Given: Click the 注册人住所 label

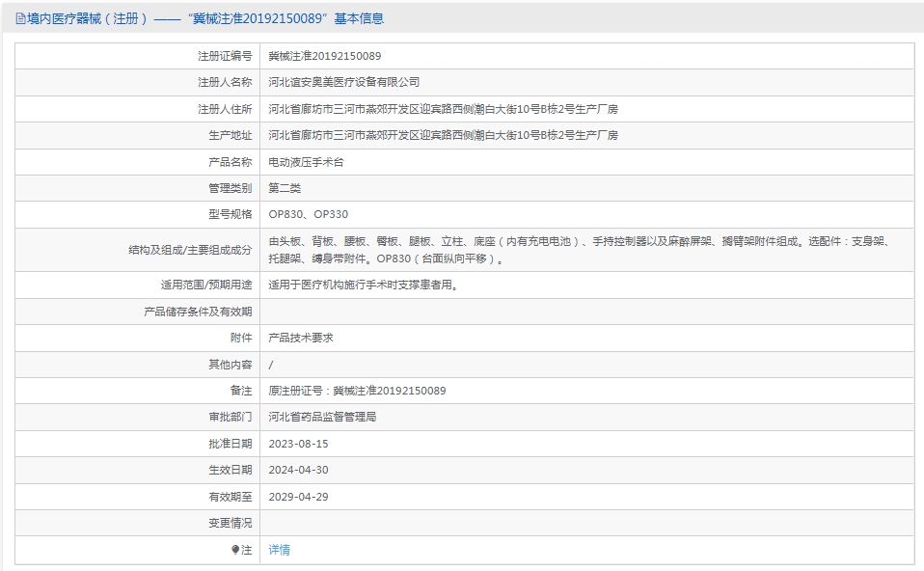Looking at the screenshot, I should click(225, 109).
